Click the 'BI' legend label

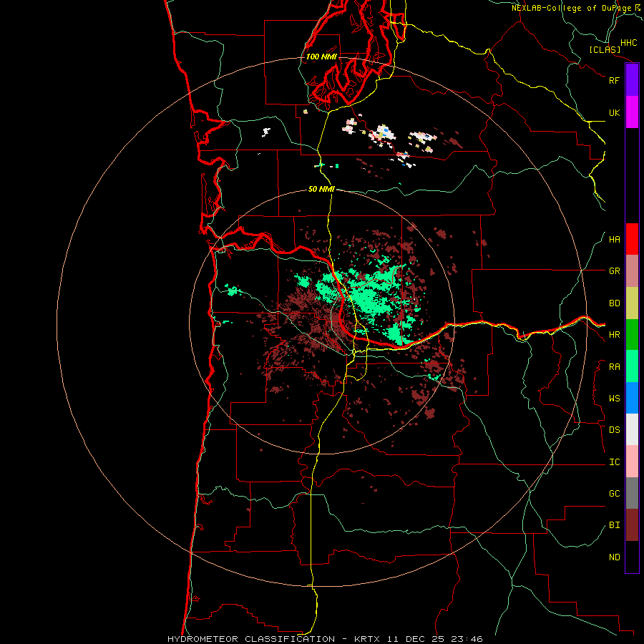coord(614,525)
